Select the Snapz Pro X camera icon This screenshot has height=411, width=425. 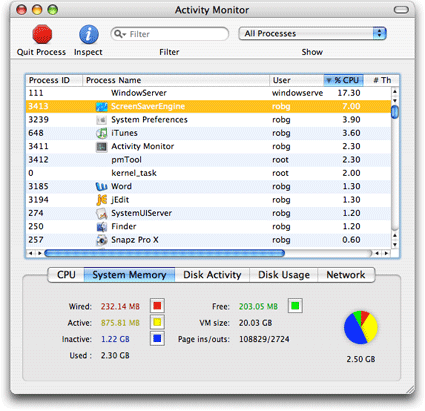[101, 240]
